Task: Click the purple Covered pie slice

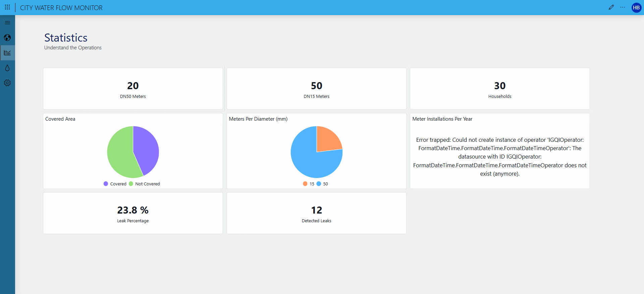Action: tap(146, 148)
